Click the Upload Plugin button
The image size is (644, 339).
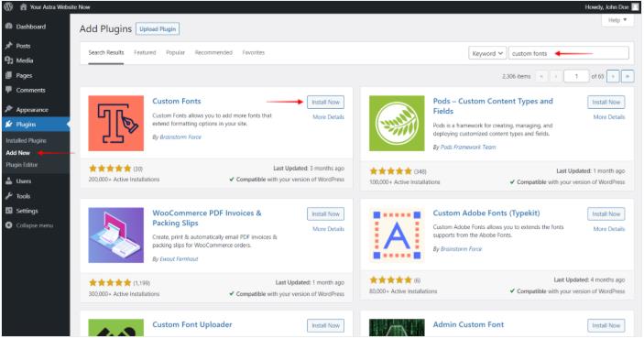pos(158,29)
